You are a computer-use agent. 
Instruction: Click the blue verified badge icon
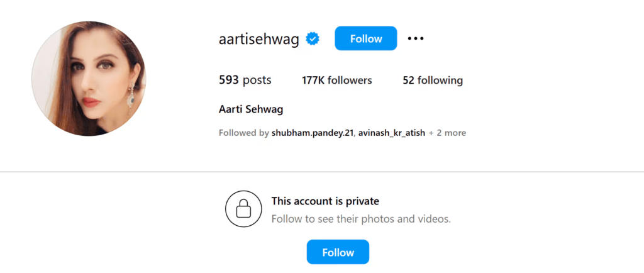(313, 39)
